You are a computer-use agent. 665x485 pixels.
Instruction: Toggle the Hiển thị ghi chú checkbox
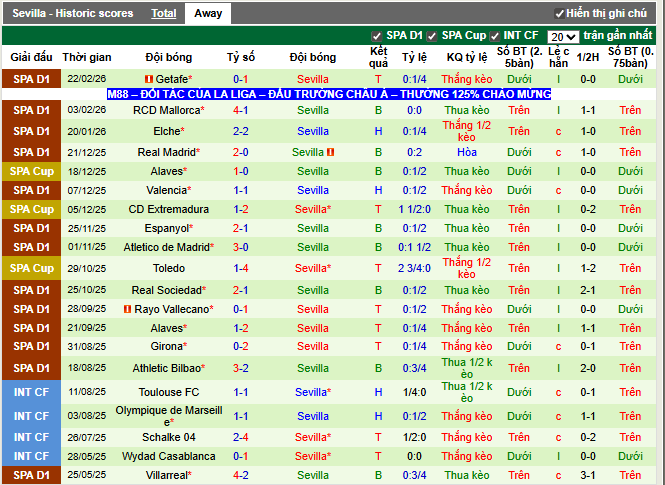[x=559, y=14]
